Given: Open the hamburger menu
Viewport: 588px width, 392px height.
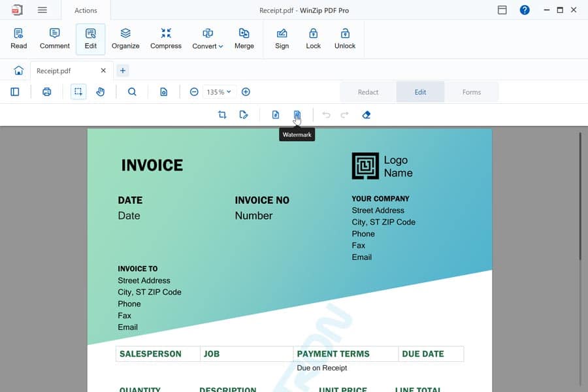Looking at the screenshot, I should click(42, 10).
